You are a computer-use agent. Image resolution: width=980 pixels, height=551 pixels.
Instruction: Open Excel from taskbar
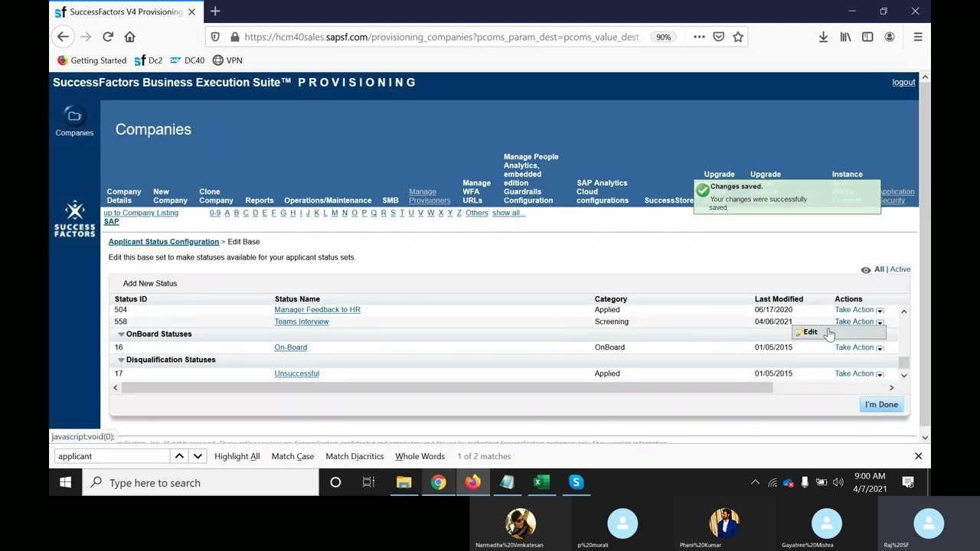click(541, 483)
